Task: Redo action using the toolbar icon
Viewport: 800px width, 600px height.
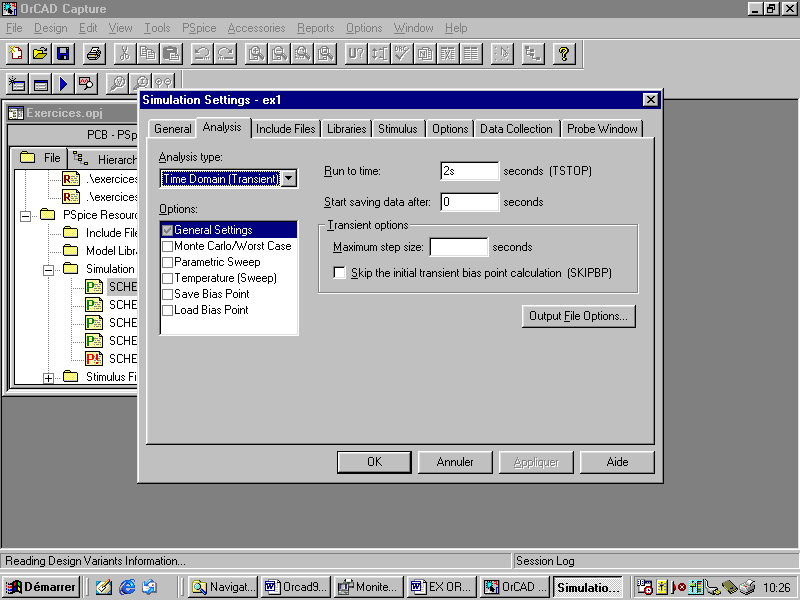Action: coord(226,54)
